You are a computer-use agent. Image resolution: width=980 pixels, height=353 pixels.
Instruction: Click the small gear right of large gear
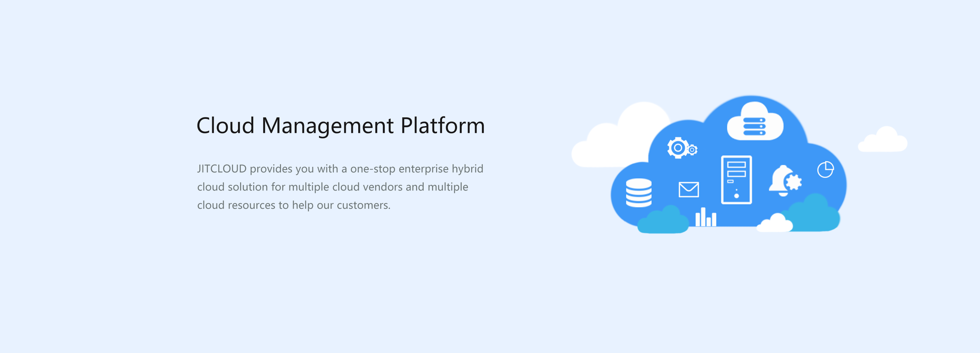point(692,150)
